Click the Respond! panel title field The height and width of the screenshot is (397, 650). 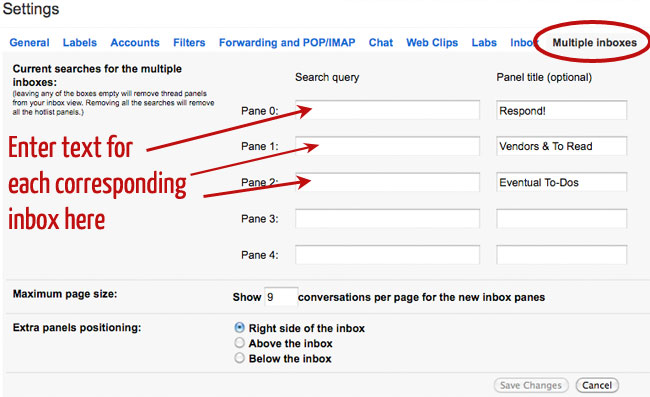click(x=562, y=110)
